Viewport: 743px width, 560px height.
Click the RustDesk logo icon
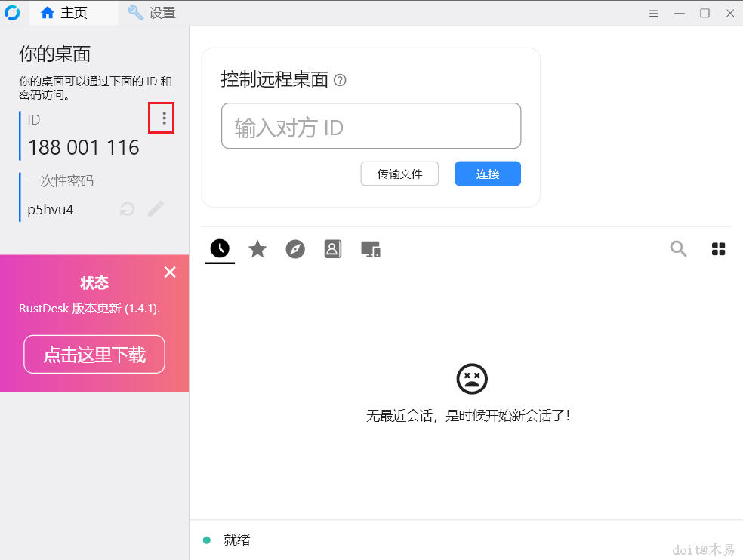pyautogui.click(x=13, y=12)
